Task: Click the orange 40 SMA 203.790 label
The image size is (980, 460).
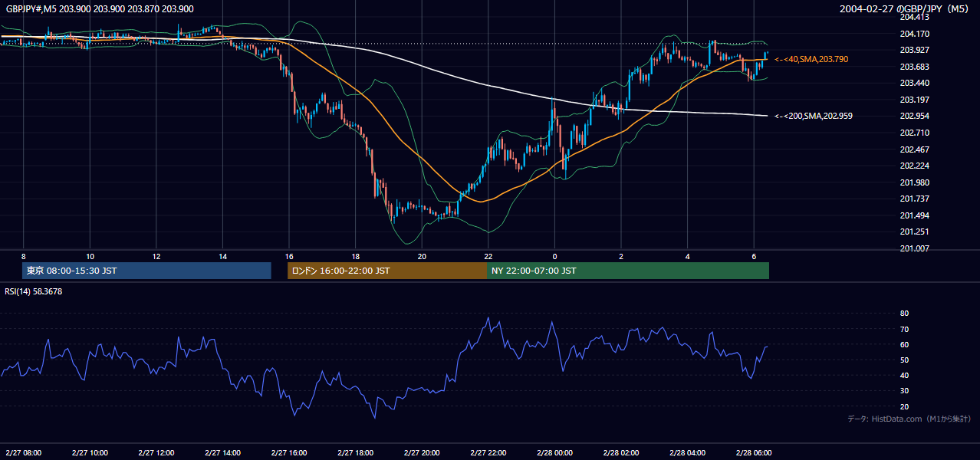Action: (811, 59)
